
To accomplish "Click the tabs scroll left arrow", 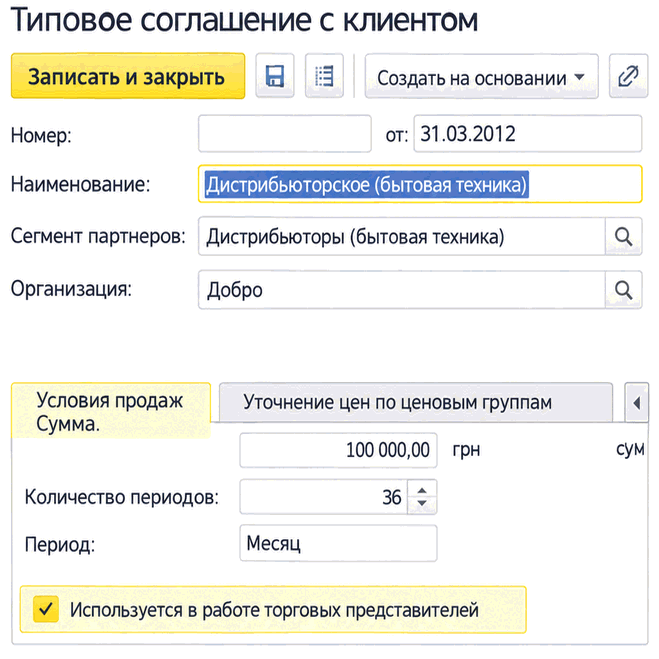I will click(x=636, y=403).
